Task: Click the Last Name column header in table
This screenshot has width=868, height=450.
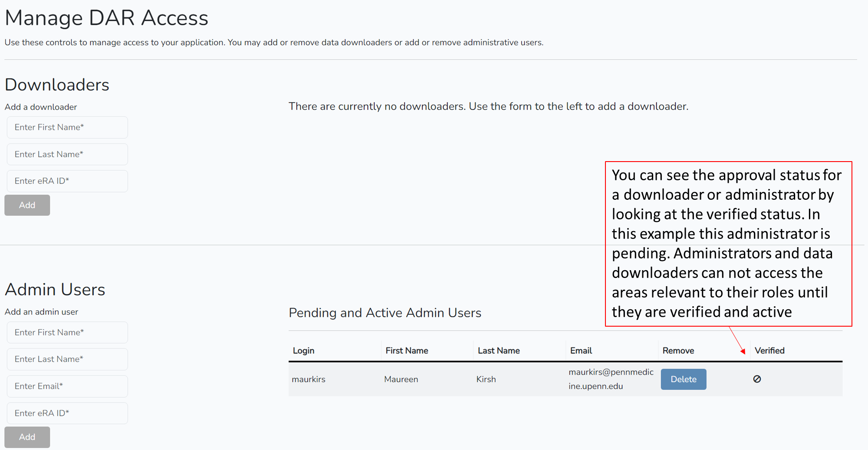Action: point(499,351)
